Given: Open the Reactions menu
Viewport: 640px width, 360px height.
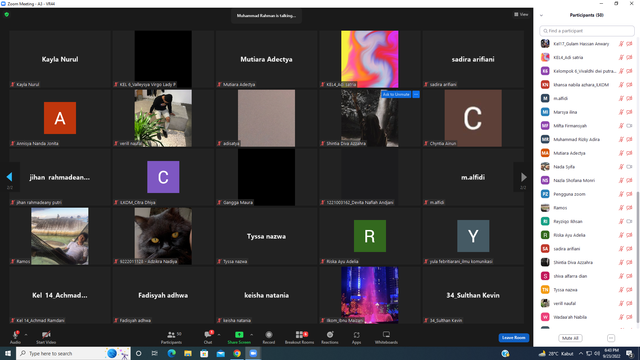Looking at the screenshot, I should 330,337.
